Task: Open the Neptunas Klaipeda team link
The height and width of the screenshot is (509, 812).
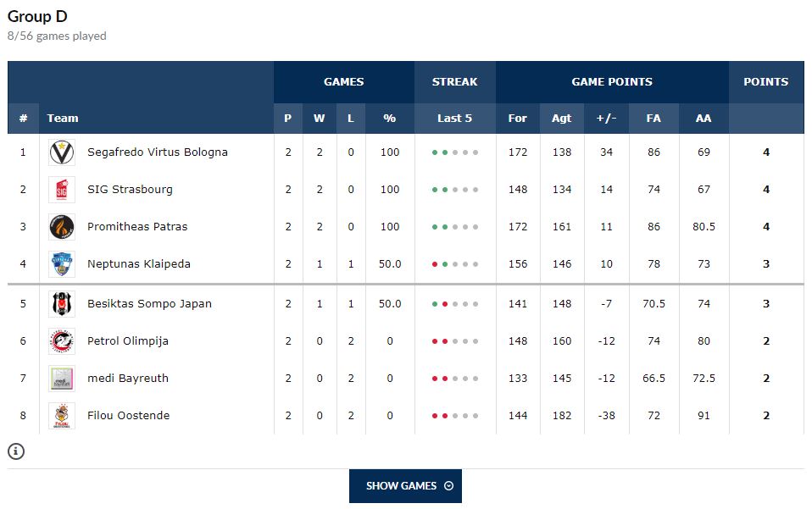Action: pyautogui.click(x=139, y=264)
